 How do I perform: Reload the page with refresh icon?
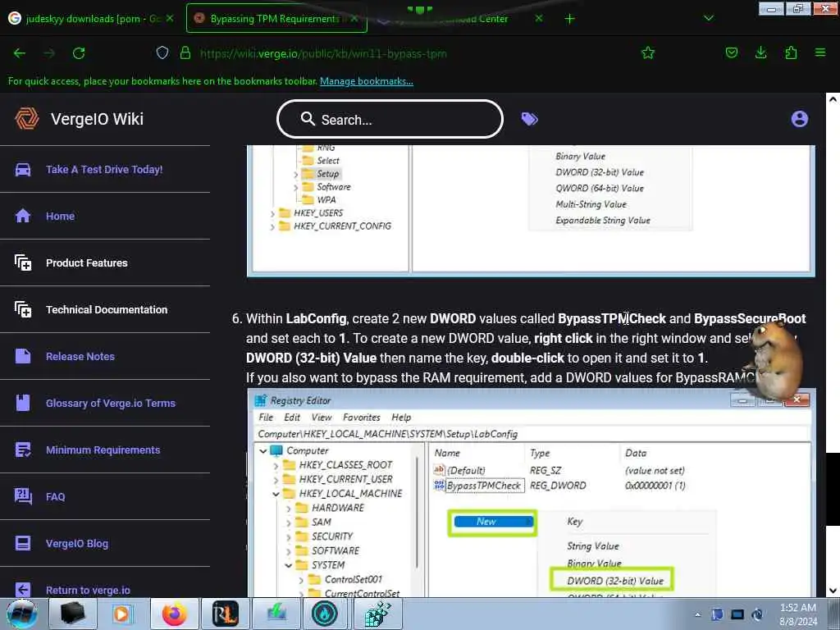(79, 53)
